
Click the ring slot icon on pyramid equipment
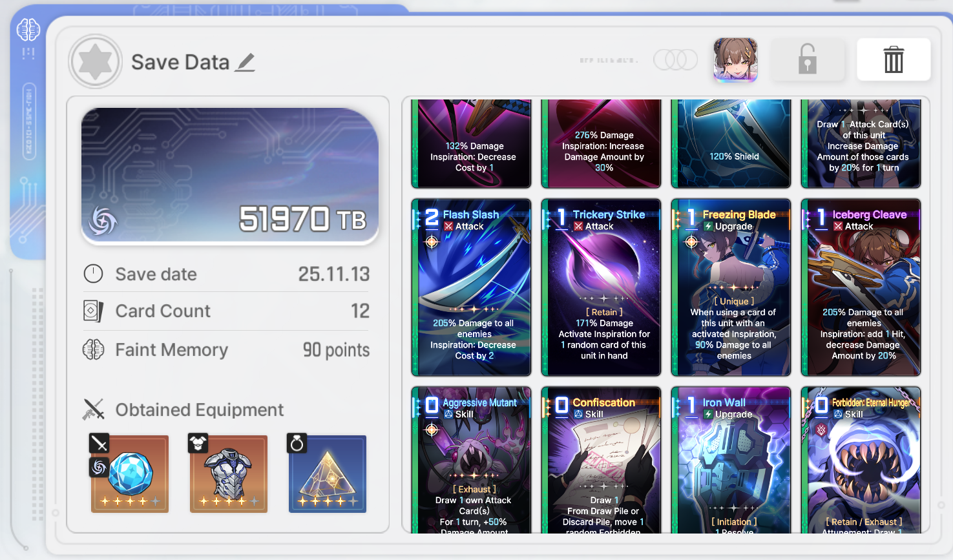point(297,443)
